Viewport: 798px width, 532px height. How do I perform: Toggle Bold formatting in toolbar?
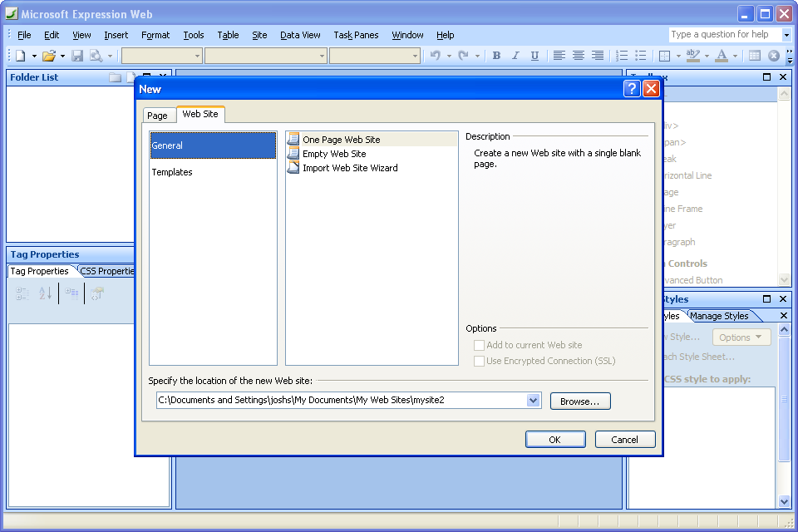[496, 56]
